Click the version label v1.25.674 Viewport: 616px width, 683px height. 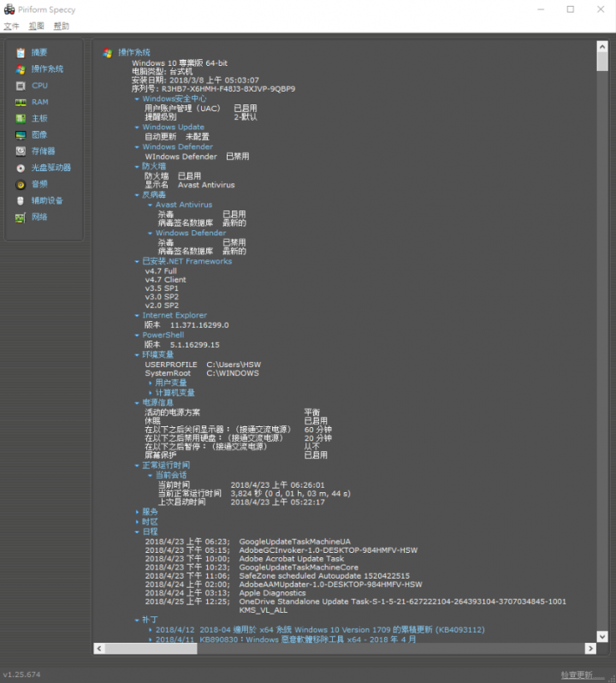click(x=21, y=674)
